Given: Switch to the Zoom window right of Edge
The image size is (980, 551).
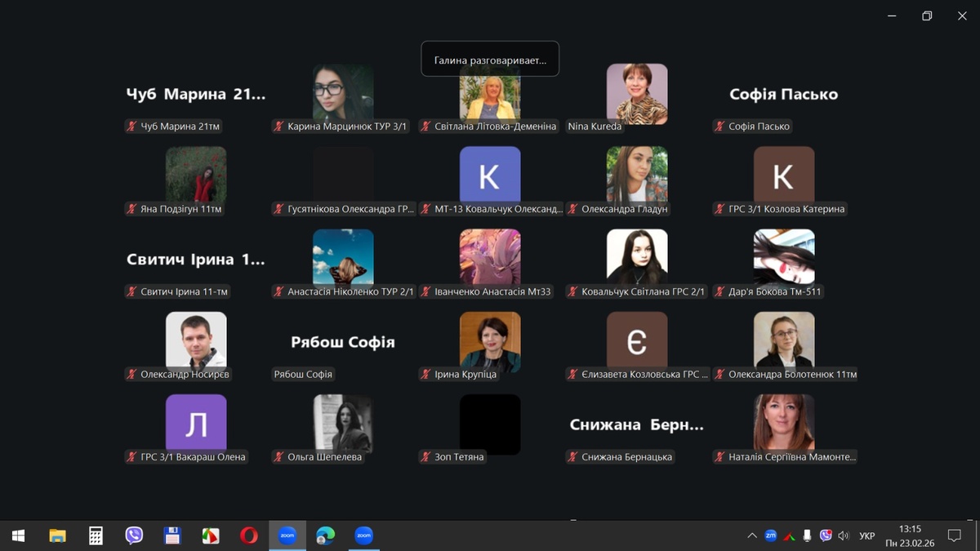Looking at the screenshot, I should click(363, 535).
